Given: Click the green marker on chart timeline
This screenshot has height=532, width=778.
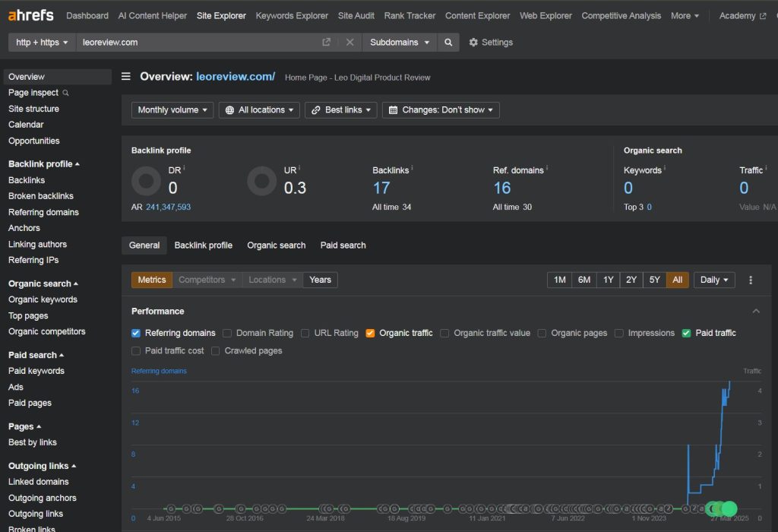Looking at the screenshot, I should [x=729, y=508].
